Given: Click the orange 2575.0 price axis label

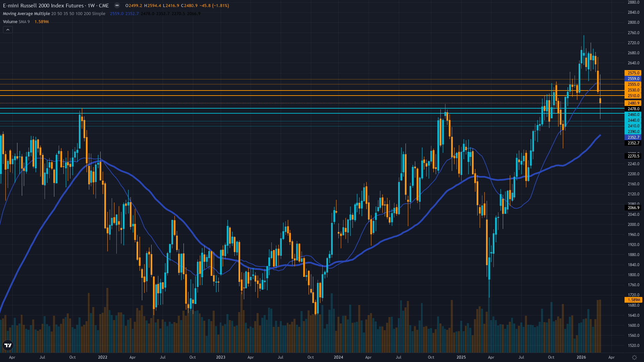Looking at the screenshot, I should [633, 73].
